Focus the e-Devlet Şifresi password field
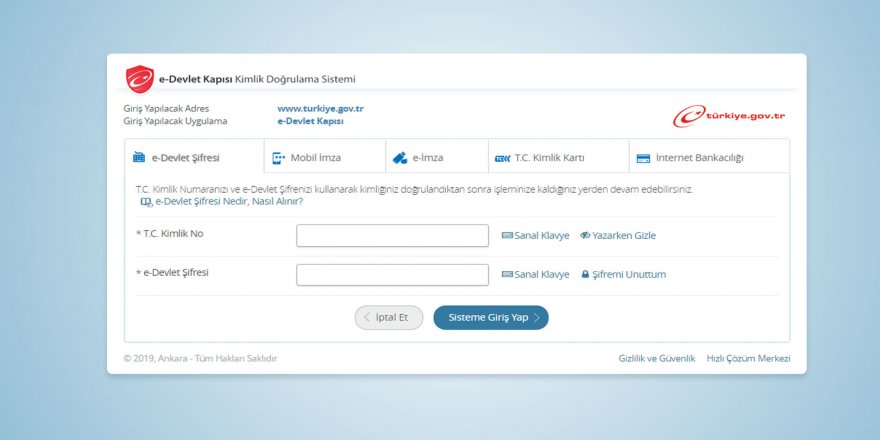The image size is (880, 440). [x=392, y=275]
